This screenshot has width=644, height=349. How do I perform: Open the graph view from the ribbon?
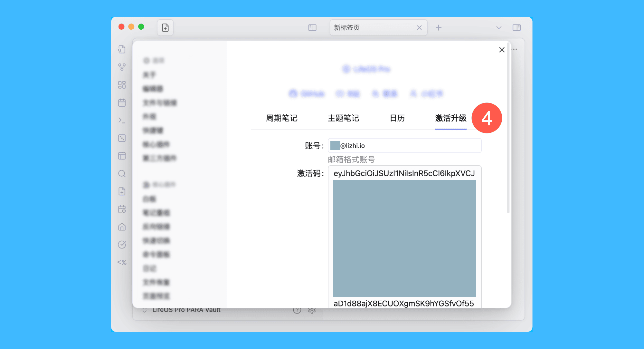[x=122, y=67]
